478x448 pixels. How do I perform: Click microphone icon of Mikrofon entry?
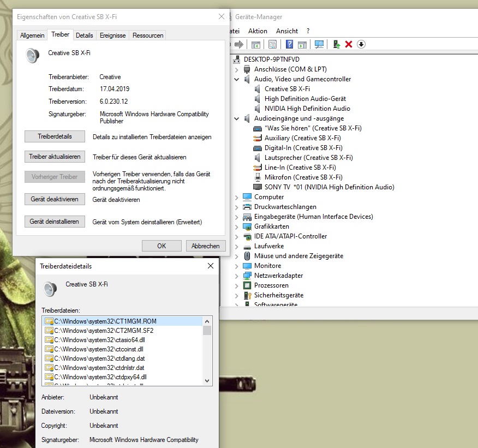(x=258, y=177)
